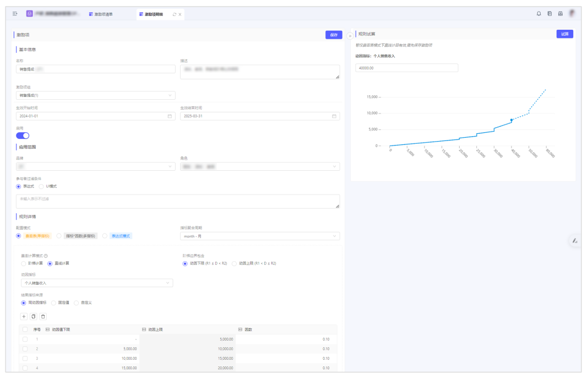The width and height of the screenshot is (588, 378).
Task: Close the active 激励项明细 tab
Action: tap(180, 14)
